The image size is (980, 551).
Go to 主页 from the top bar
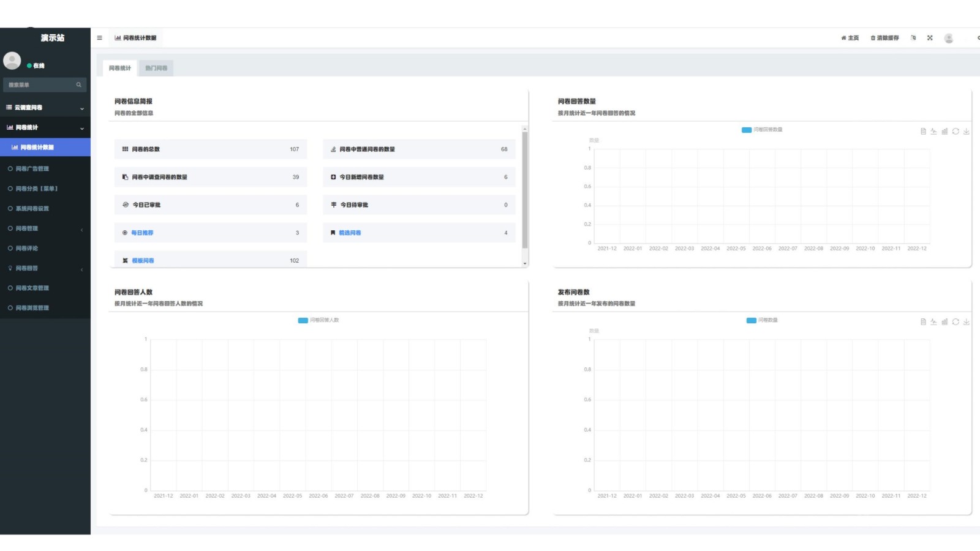(850, 38)
